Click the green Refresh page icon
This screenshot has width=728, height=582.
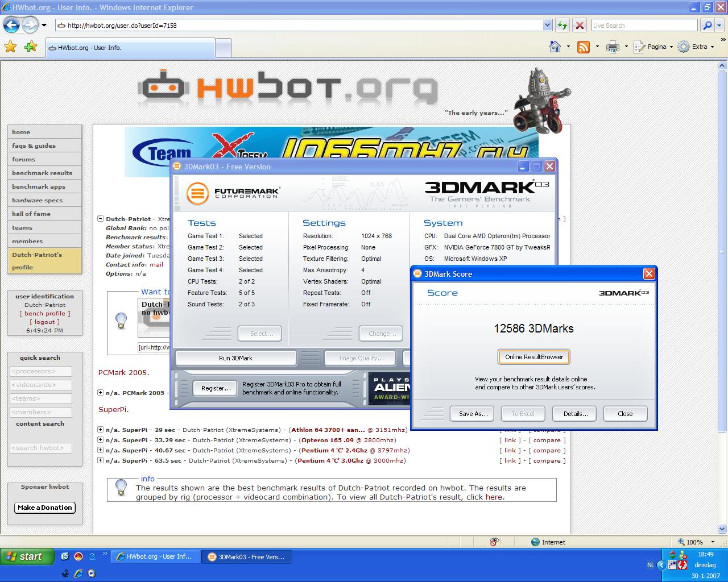[562, 25]
